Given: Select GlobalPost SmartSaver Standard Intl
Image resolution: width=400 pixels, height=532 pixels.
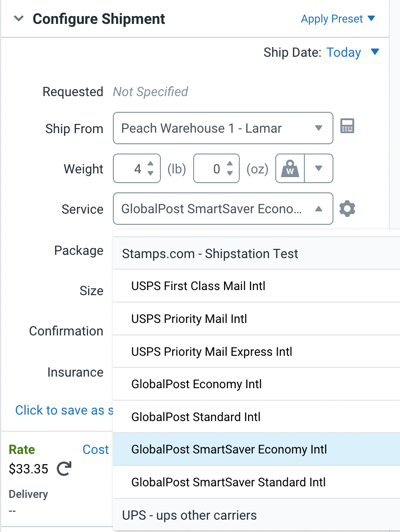Looking at the screenshot, I should (x=256, y=482).
